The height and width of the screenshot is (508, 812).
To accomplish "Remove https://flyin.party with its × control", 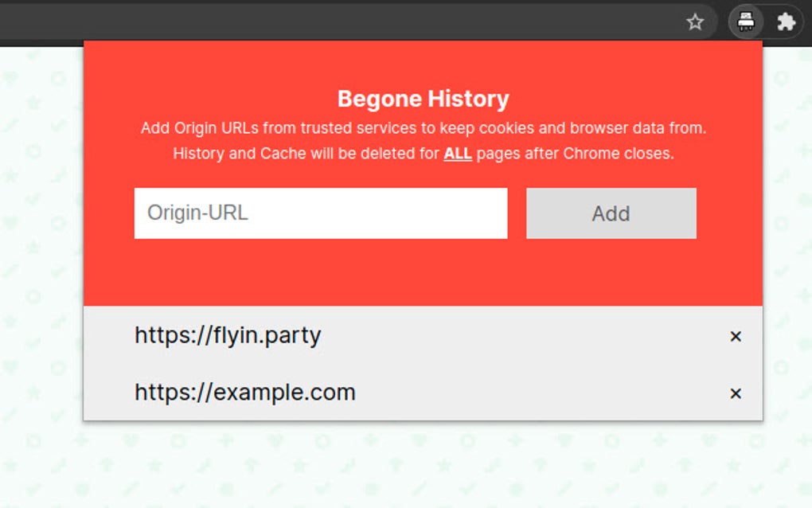I will pos(735,337).
